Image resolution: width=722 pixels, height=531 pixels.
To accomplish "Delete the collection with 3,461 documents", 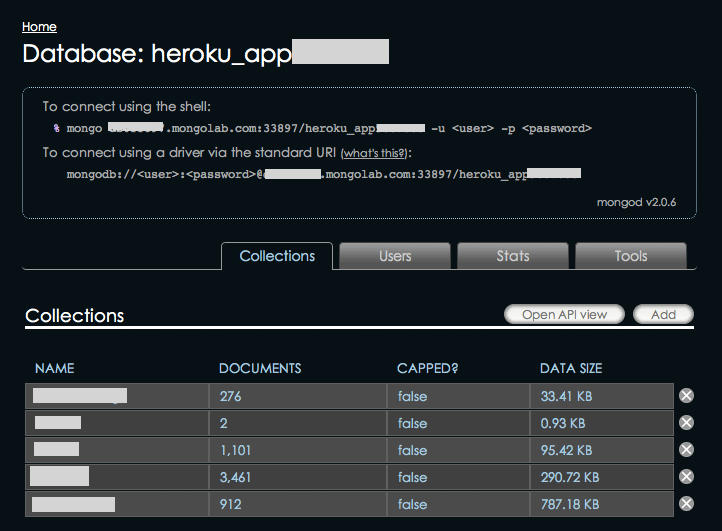I will pyautogui.click(x=686, y=477).
